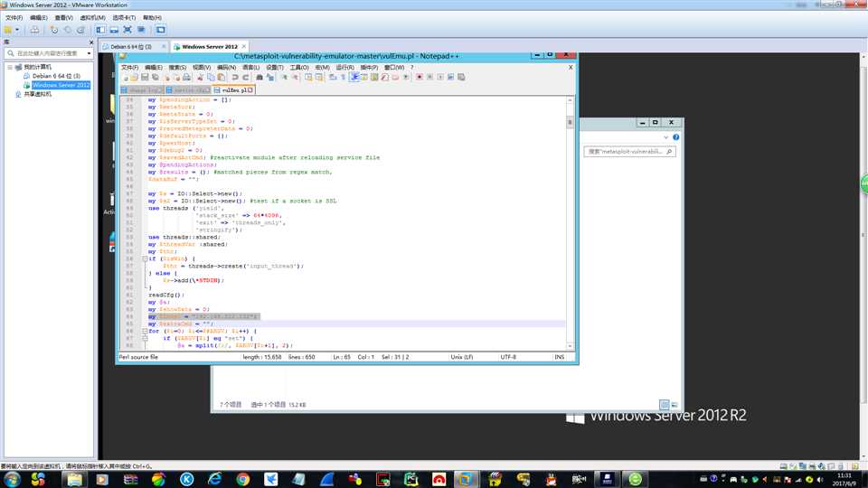Click the Notepad++ copy icon
The image size is (868, 488).
tap(211, 77)
